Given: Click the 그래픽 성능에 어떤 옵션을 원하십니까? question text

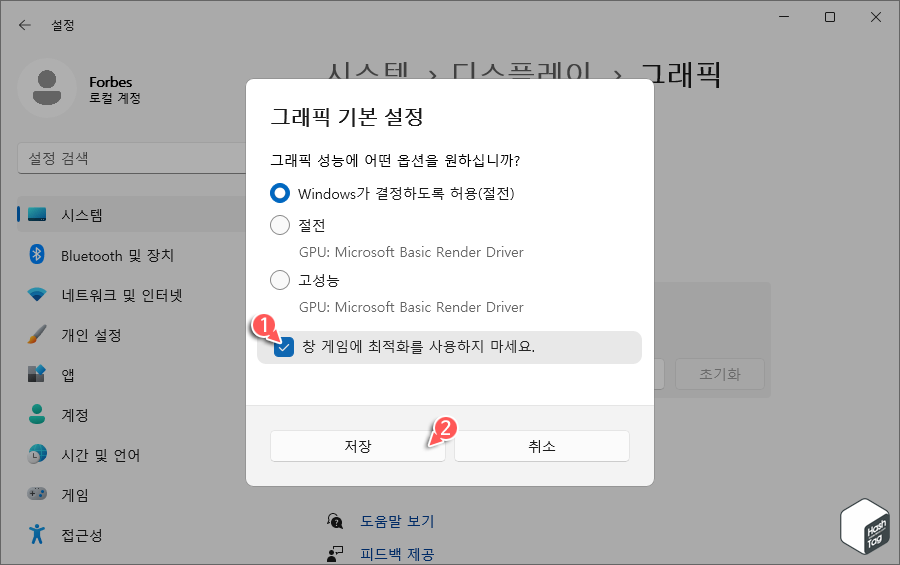Looking at the screenshot, I should click(395, 160).
